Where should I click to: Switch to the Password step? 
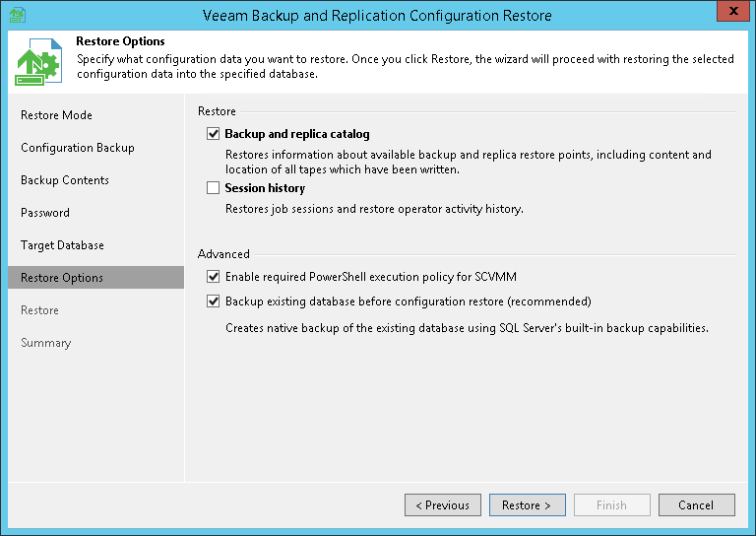45,213
